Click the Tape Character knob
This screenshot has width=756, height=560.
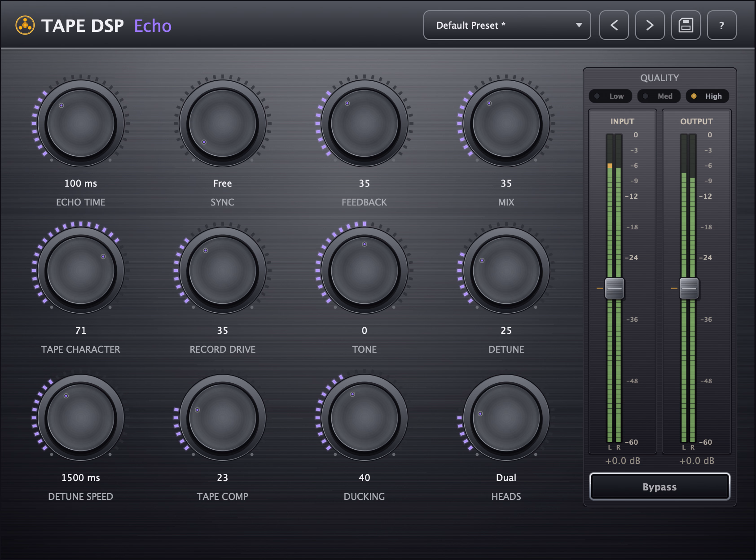coord(81,271)
